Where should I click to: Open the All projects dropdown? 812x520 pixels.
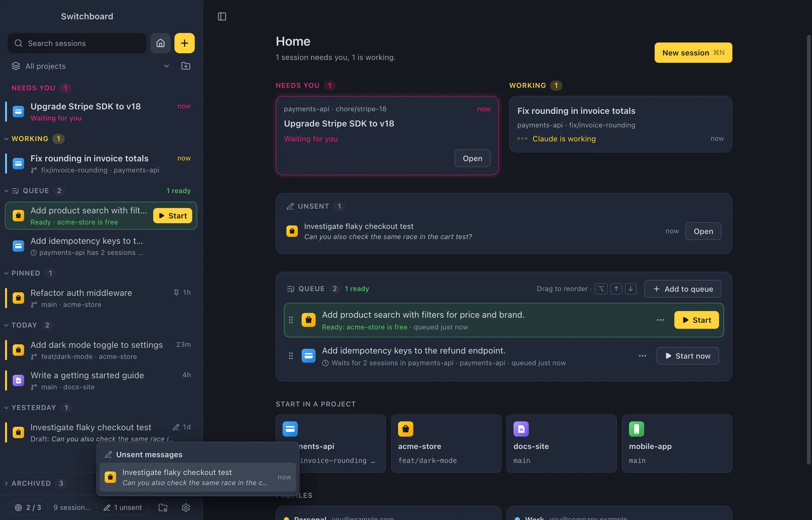[x=90, y=66]
